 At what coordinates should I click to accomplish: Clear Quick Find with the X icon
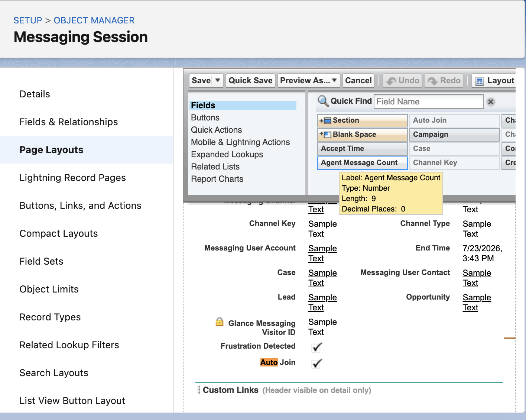(491, 102)
